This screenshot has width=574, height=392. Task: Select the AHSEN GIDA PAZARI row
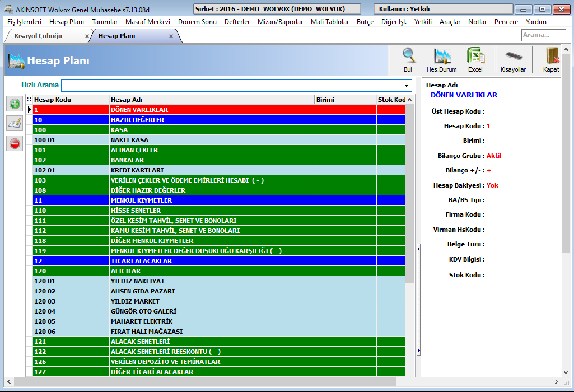(x=219, y=291)
